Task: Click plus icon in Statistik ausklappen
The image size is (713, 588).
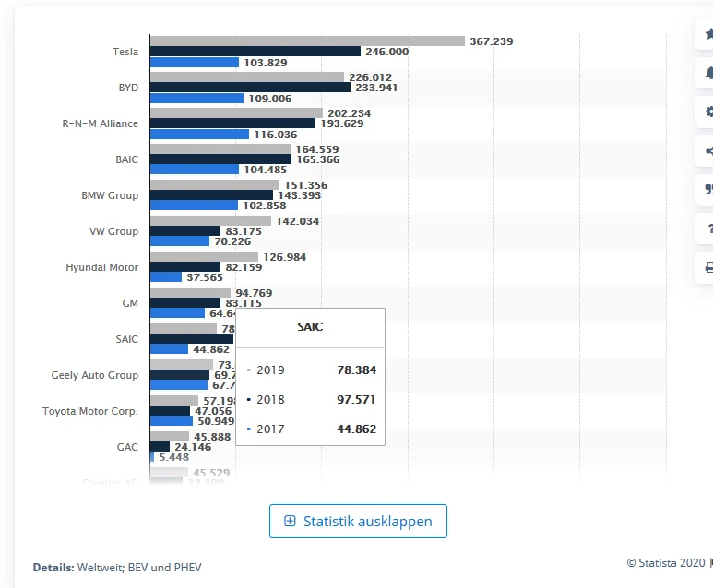Action: point(290,521)
